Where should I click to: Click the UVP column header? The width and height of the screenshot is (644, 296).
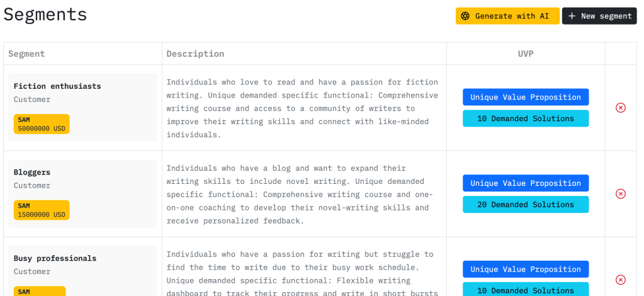pyautogui.click(x=526, y=54)
